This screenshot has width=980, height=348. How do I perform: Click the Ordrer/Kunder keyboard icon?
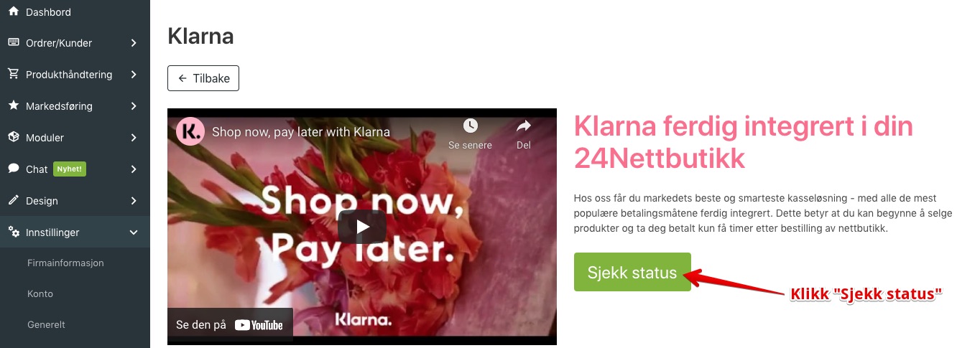[x=14, y=42]
